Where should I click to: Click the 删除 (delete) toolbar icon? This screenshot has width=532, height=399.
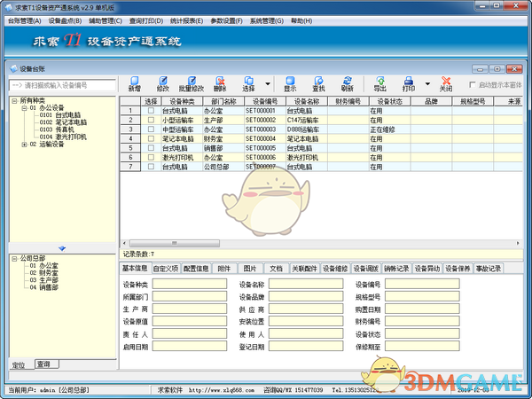(220, 84)
